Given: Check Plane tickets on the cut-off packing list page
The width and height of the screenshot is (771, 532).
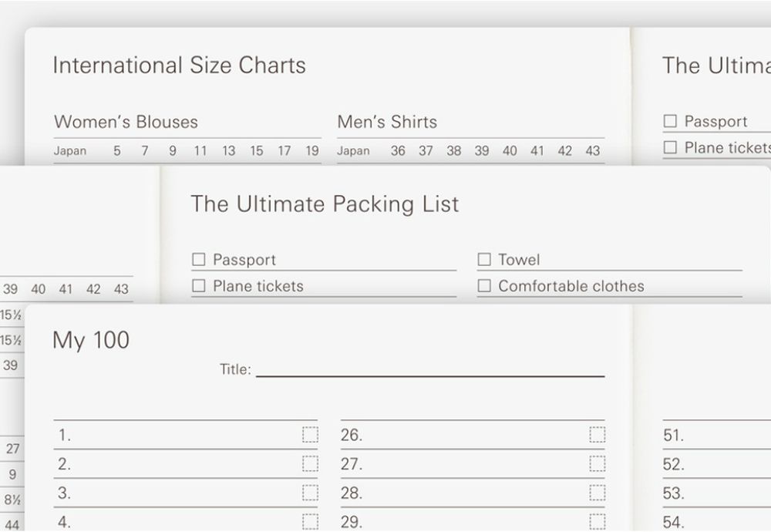Looking at the screenshot, I should [670, 147].
